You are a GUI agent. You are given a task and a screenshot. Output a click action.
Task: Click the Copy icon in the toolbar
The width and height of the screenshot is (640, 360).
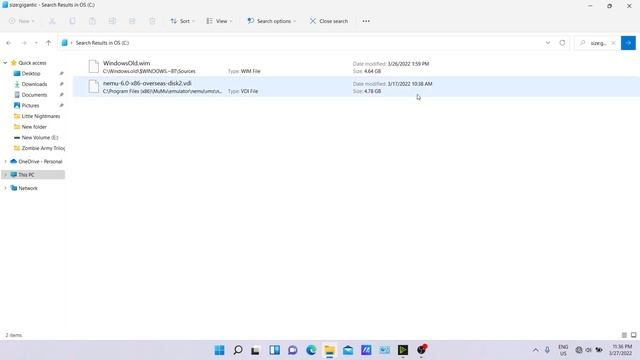tap(72, 21)
